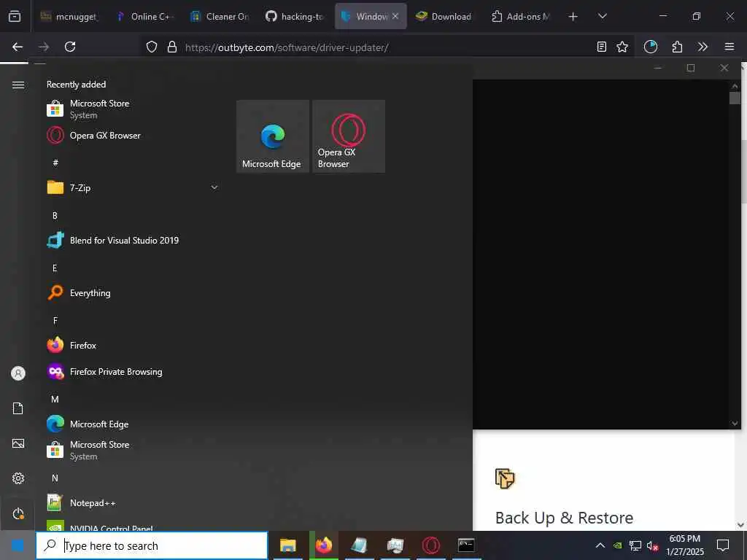Viewport: 747px width, 560px height.
Task: Click the Back Up & Restore icon
Action: pyautogui.click(x=505, y=478)
